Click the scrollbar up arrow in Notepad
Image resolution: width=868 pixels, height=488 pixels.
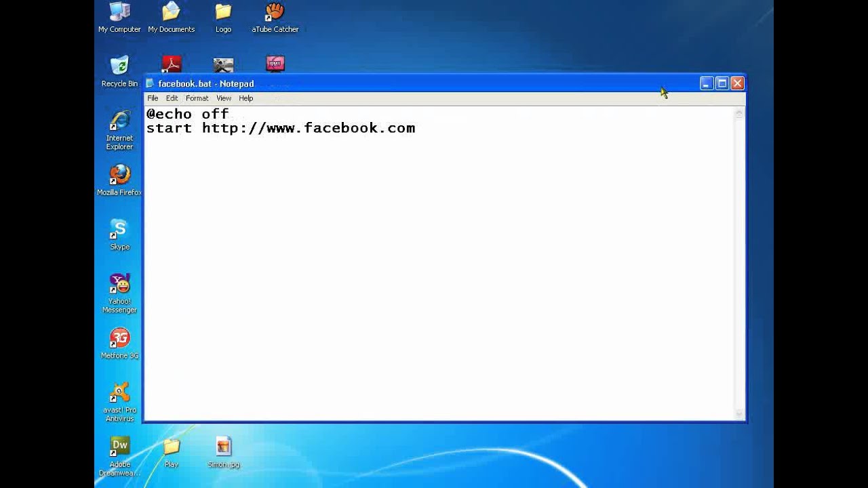[739, 114]
